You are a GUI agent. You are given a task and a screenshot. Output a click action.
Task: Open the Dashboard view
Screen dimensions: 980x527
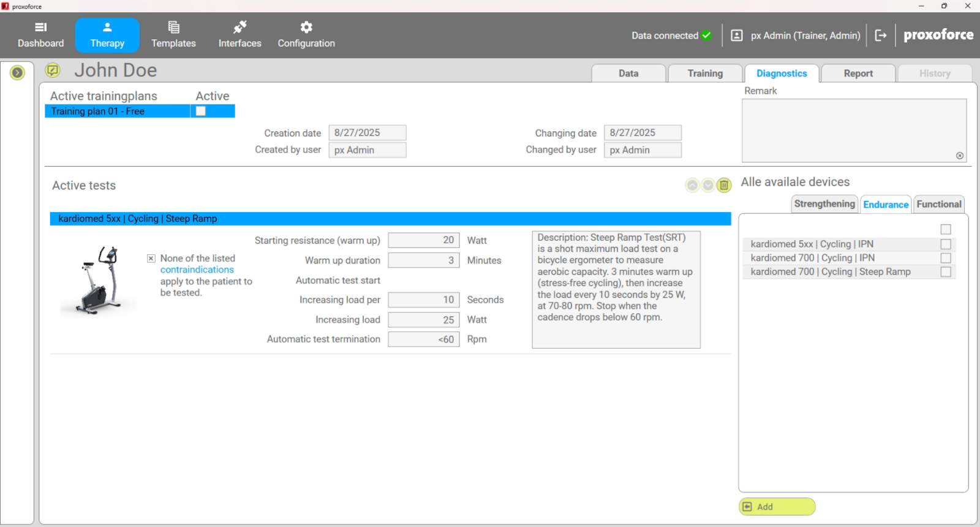click(40, 35)
